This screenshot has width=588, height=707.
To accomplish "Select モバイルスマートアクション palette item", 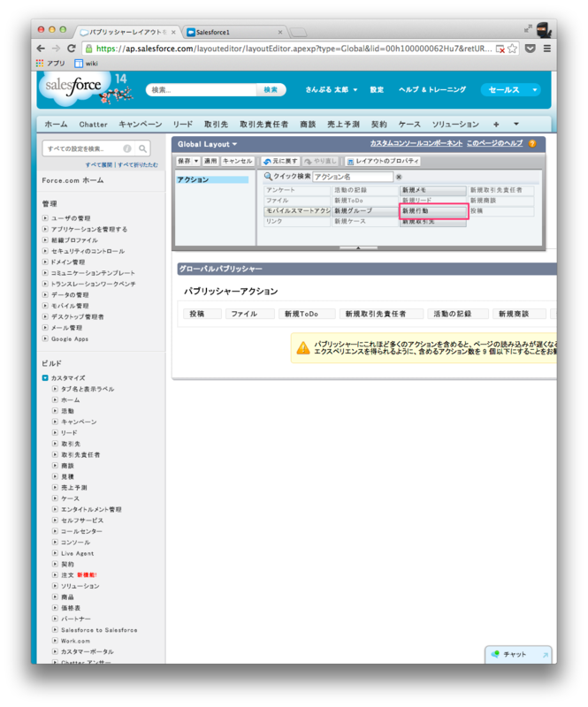I will [x=297, y=211].
